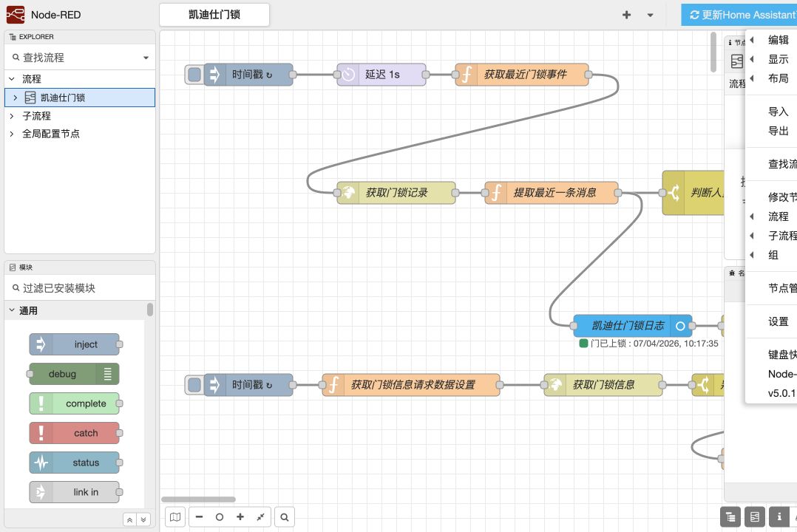Collapse the 流程 tree section
Screen dimensions: 797x532
12,79
